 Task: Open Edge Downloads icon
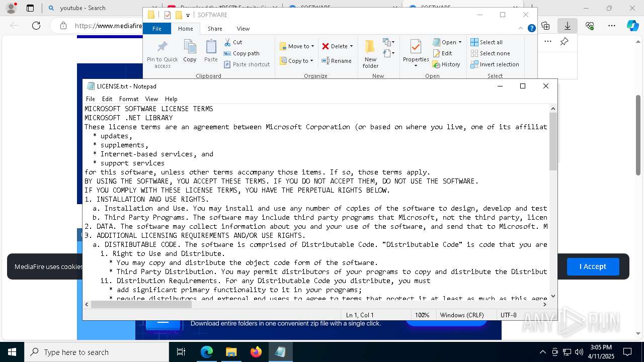pyautogui.click(x=567, y=26)
